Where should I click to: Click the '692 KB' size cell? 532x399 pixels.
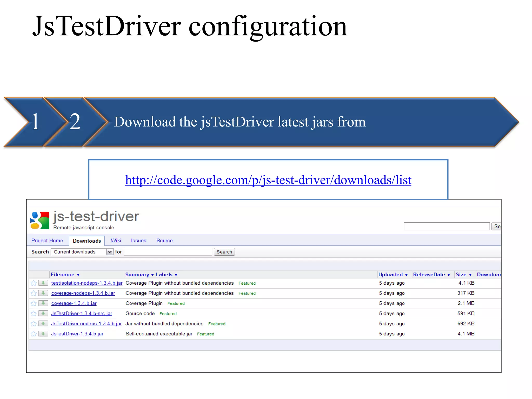(466, 324)
